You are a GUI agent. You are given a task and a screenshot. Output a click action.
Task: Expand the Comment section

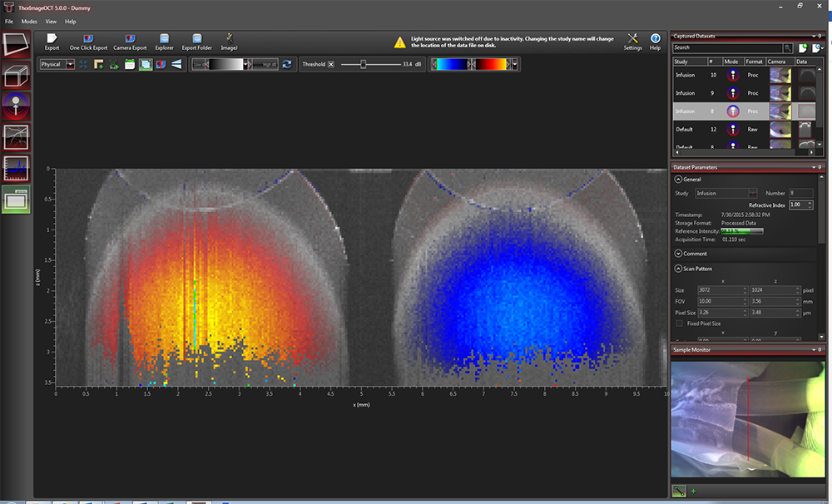point(679,253)
